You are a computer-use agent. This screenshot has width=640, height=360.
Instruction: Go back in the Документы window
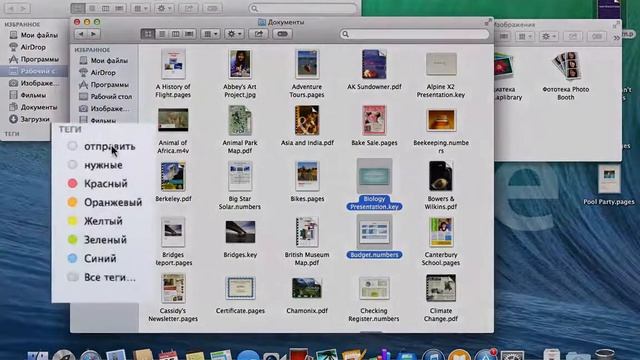[81, 34]
